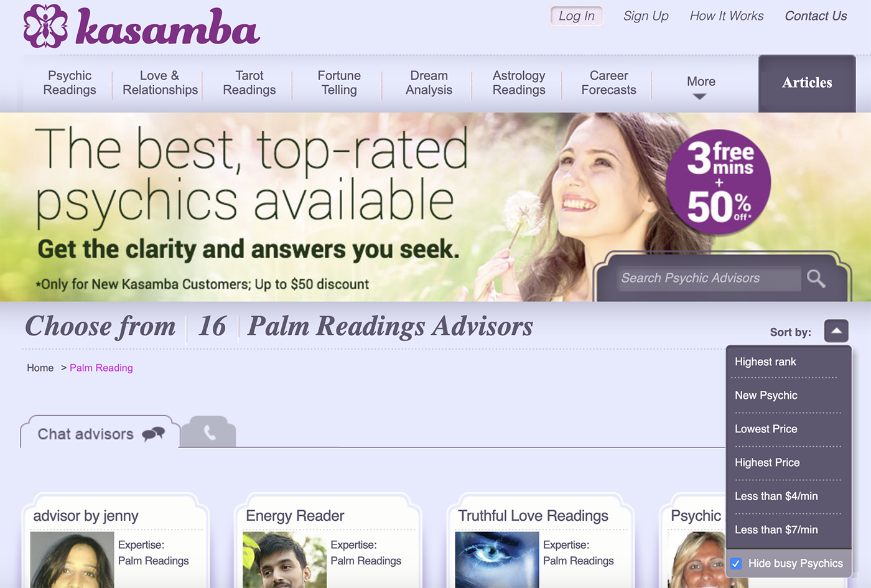This screenshot has width=871, height=588.
Task: Switch to the phone advisors tab
Action: (x=210, y=432)
